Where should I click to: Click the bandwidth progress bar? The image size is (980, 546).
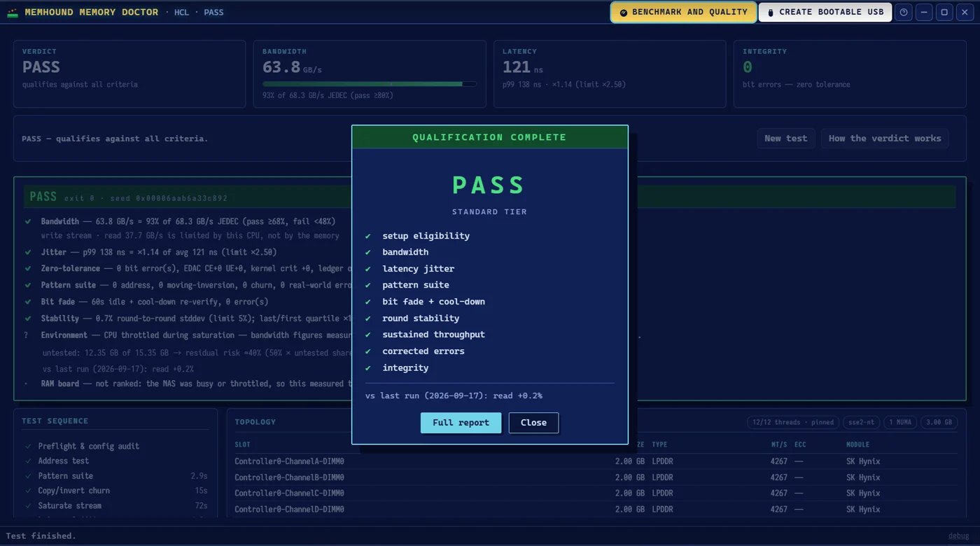click(370, 84)
